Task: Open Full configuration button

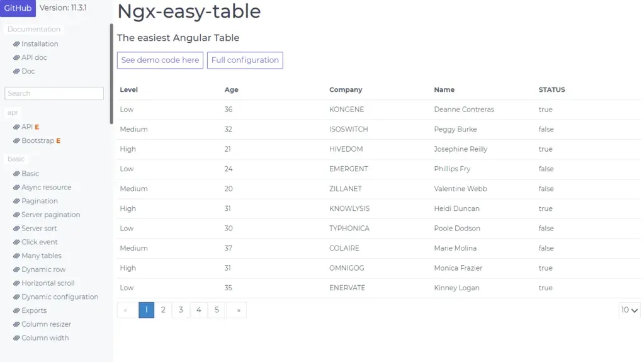Action: 245,60
